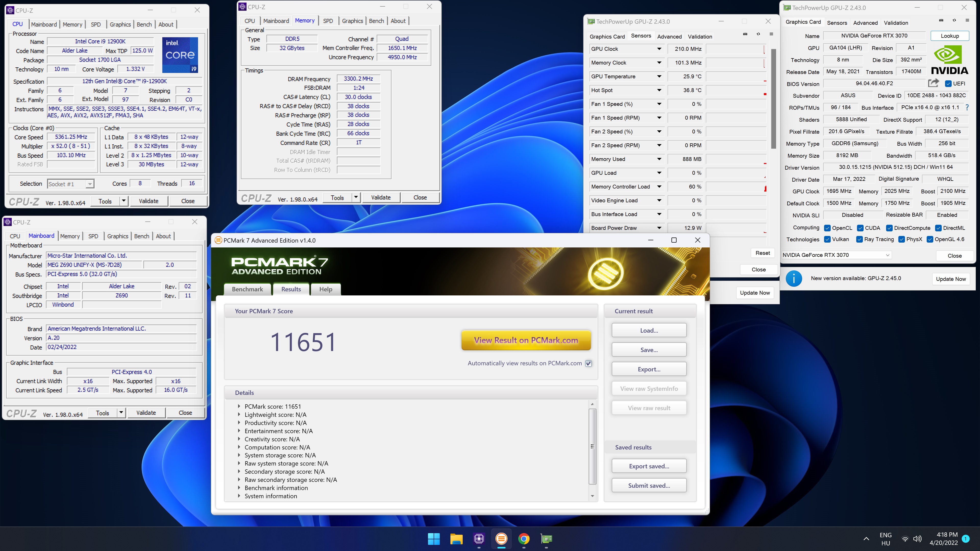Open the GPU Temperature sensor dropdown
980x551 pixels.
point(659,77)
